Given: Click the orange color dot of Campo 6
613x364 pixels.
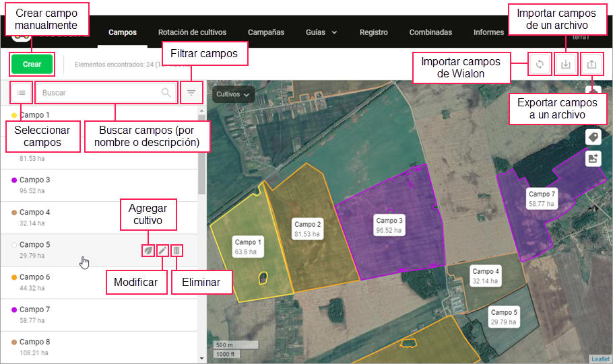Looking at the screenshot, I should click(14, 277).
